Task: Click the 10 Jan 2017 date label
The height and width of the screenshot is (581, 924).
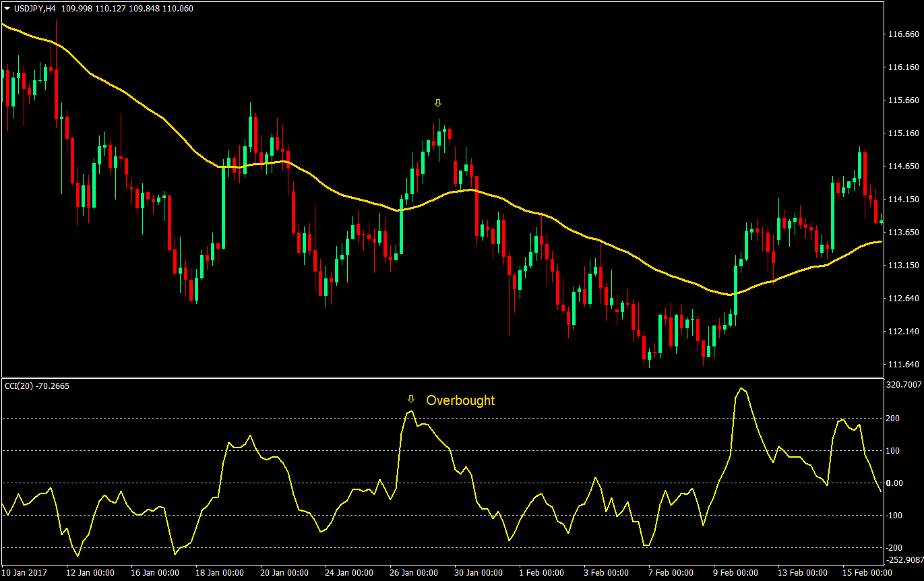Action: [25, 572]
